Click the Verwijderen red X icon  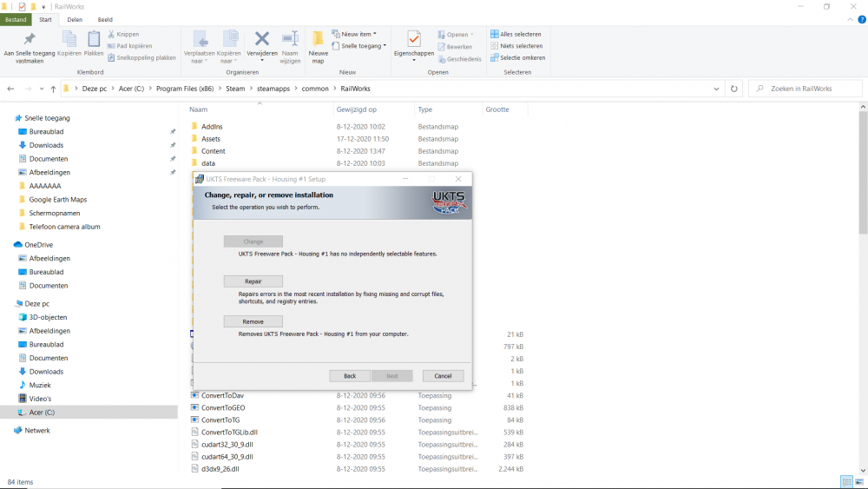click(262, 40)
